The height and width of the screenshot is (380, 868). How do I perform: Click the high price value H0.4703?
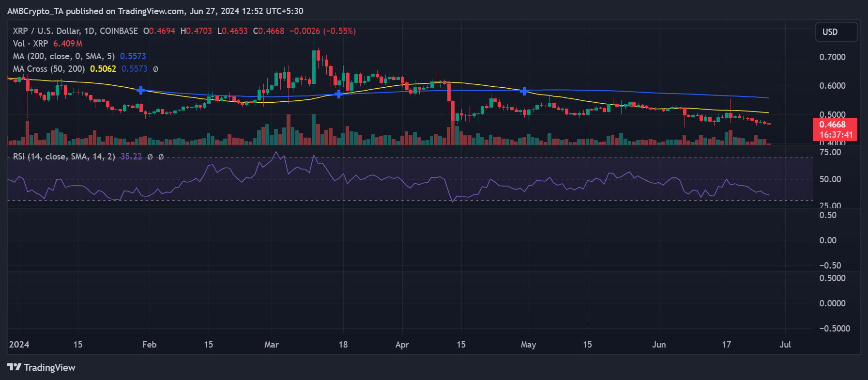coord(196,31)
